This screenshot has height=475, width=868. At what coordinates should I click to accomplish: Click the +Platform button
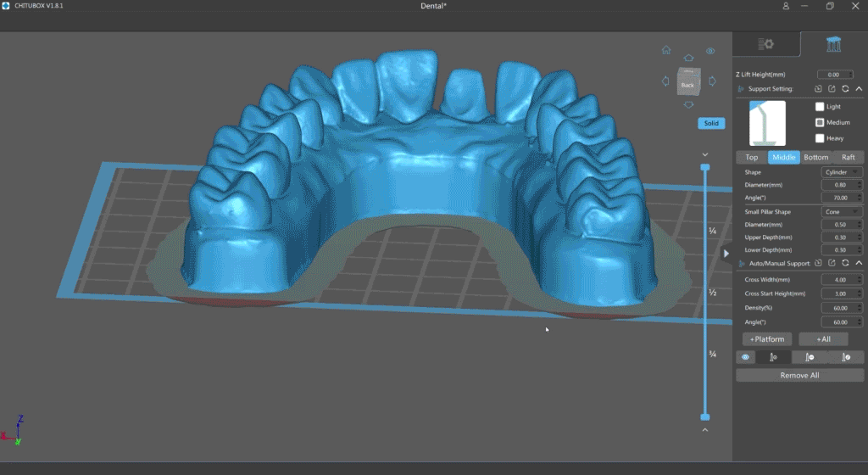pos(766,338)
